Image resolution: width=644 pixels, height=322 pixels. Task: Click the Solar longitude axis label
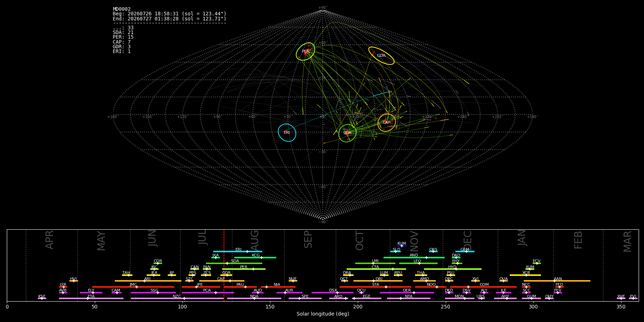coord(323,314)
